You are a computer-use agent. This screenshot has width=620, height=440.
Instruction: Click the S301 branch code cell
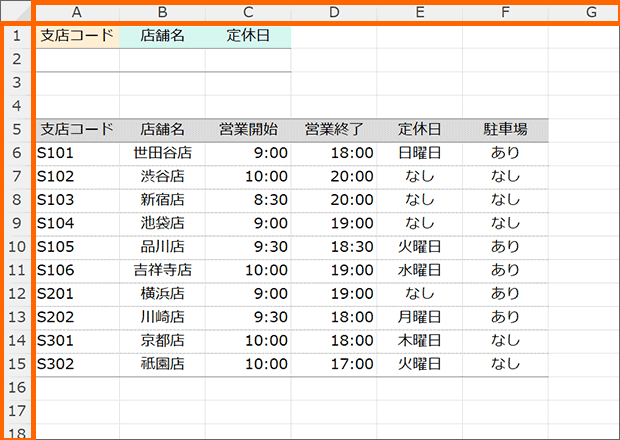click(x=77, y=340)
